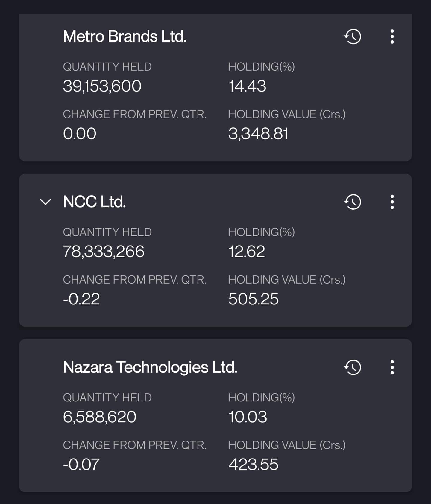Click NCC quarterly change value -0.22
This screenshot has width=431, height=504.
coord(81,299)
